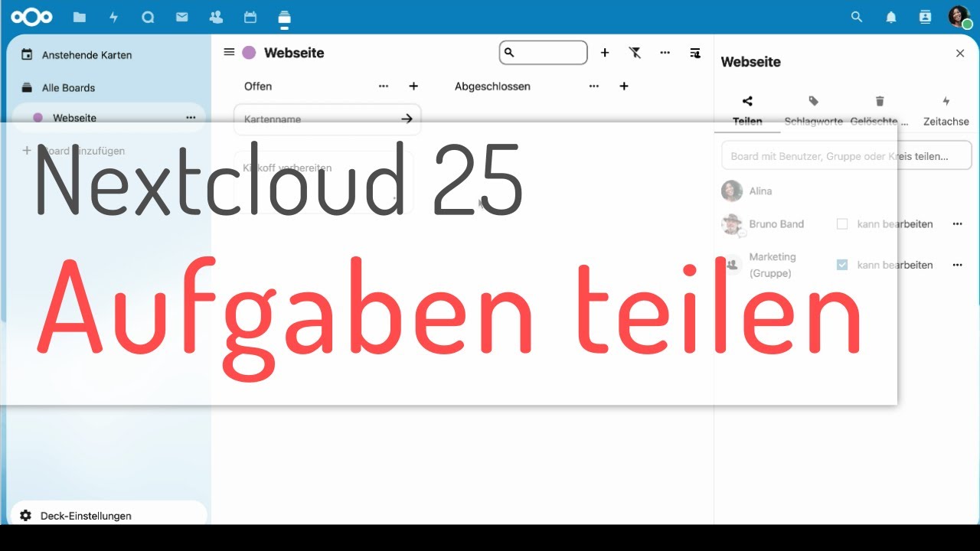Image resolution: width=980 pixels, height=551 pixels.
Task: Open the card filter icon
Action: coord(635,53)
